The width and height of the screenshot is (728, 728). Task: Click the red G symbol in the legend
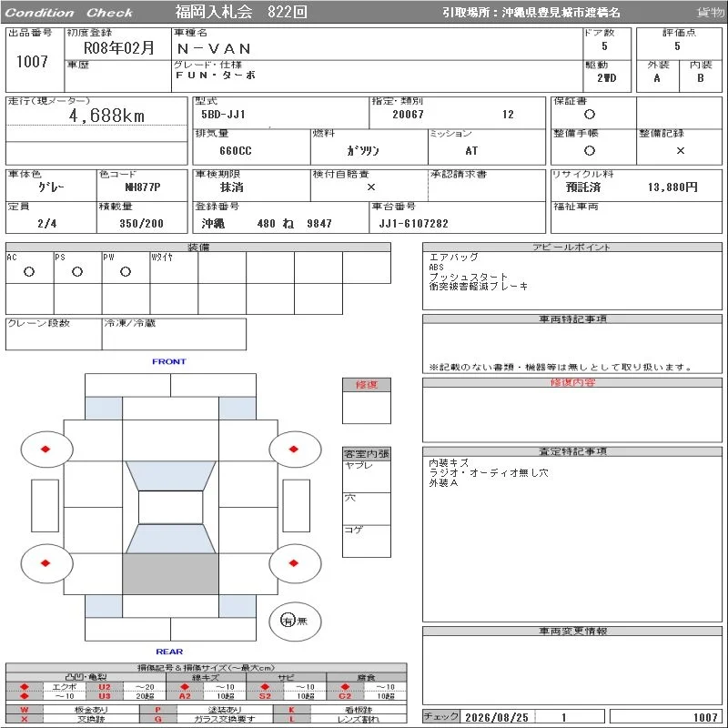157,719
